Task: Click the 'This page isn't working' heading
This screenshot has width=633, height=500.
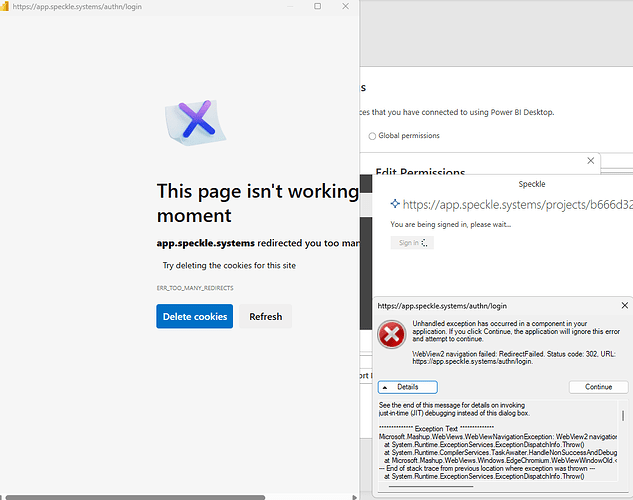Action: pos(258,203)
